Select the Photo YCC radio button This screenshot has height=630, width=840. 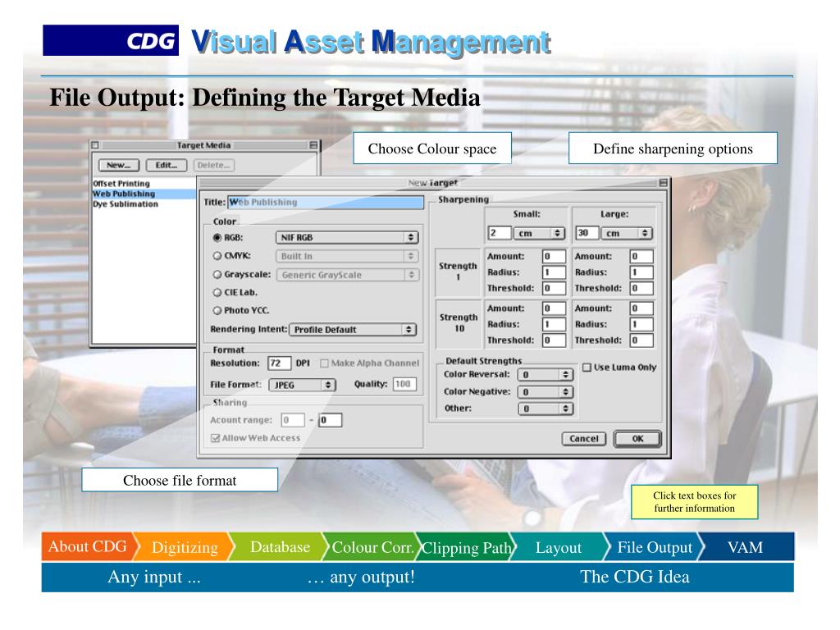point(217,310)
